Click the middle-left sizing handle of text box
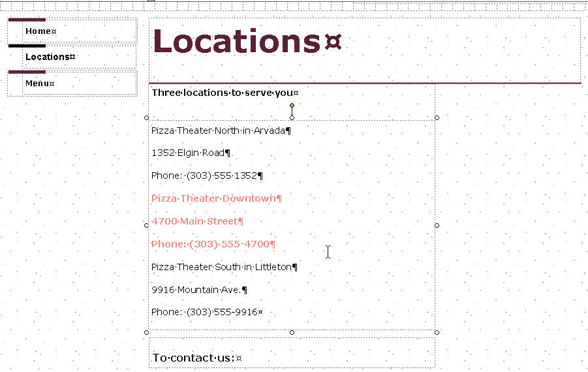588x372 pixels. (147, 225)
